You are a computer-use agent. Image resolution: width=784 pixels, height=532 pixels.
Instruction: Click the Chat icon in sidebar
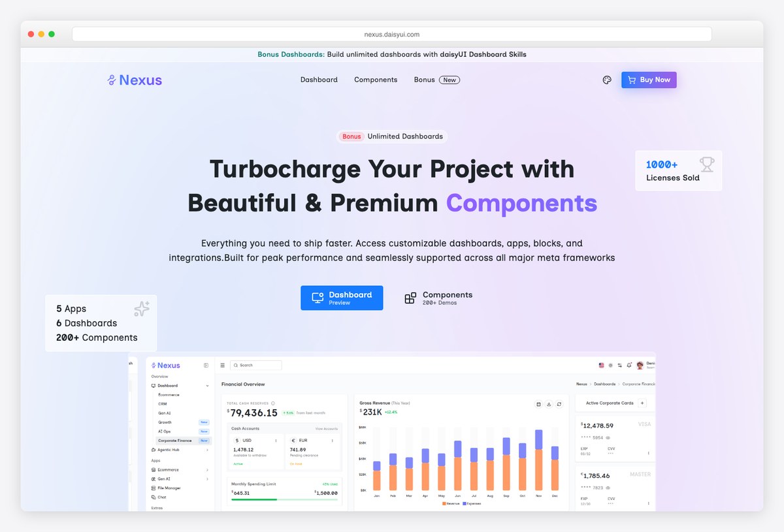tap(154, 497)
